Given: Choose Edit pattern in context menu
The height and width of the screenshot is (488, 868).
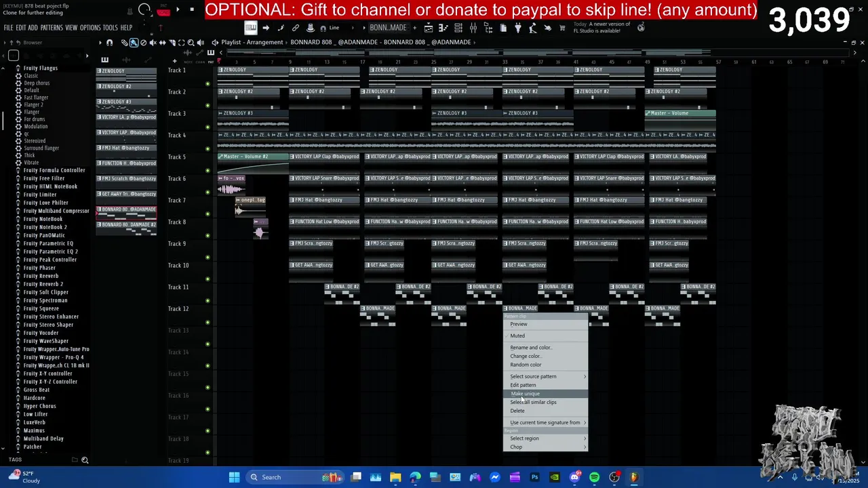Looking at the screenshot, I should [545, 385].
